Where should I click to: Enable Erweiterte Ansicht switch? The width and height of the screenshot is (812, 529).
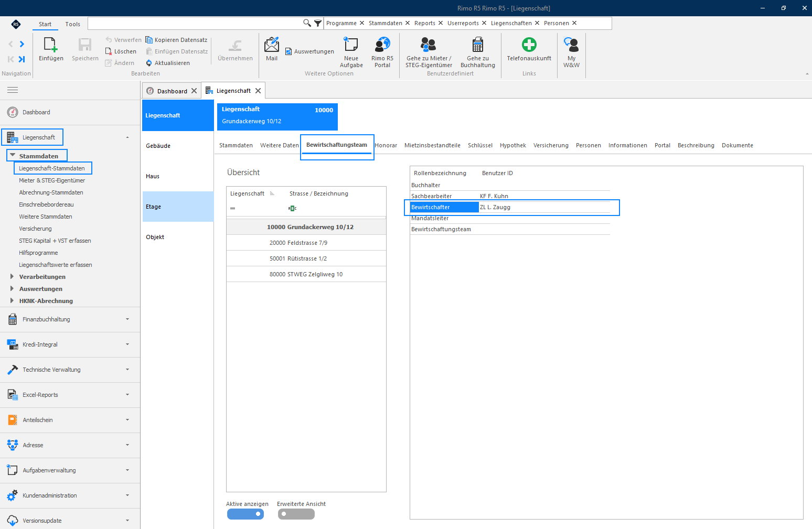pyautogui.click(x=296, y=514)
